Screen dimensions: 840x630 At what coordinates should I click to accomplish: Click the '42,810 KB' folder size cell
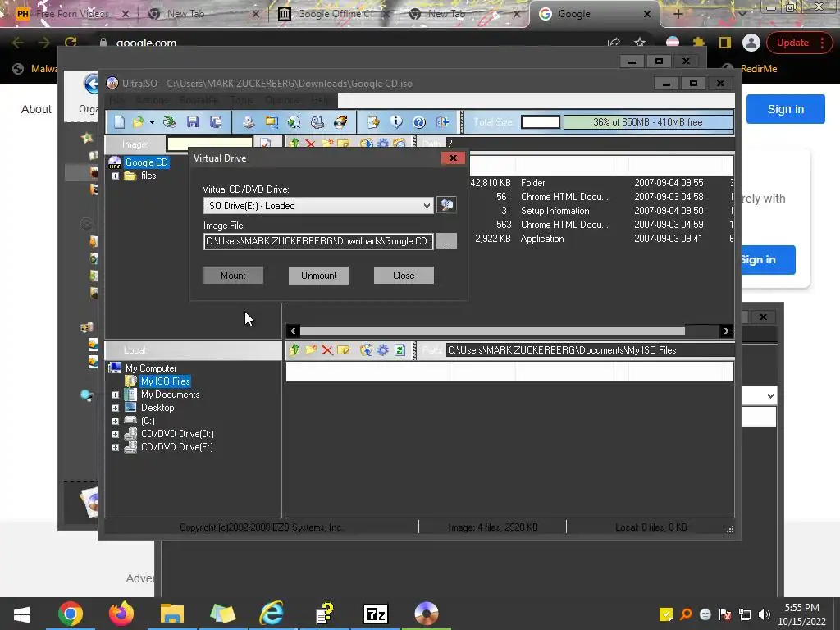pos(491,183)
